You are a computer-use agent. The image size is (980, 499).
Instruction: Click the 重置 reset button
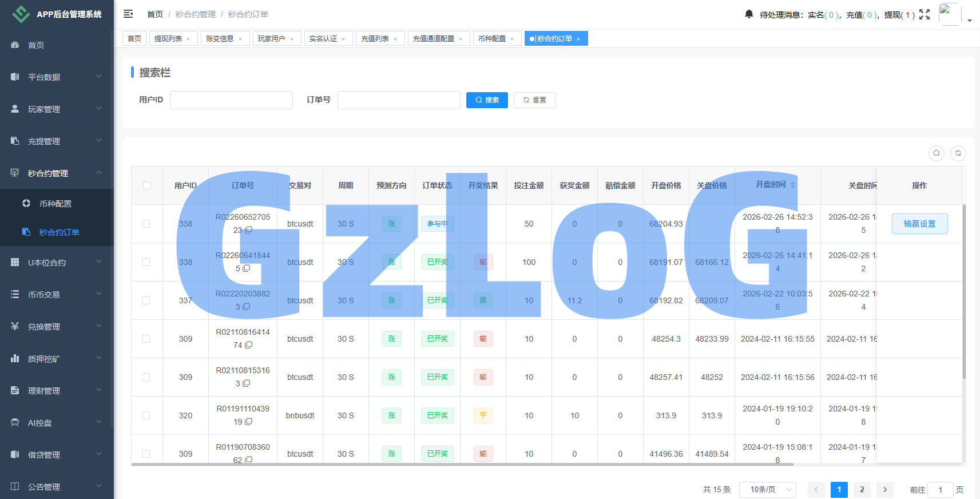(x=534, y=100)
